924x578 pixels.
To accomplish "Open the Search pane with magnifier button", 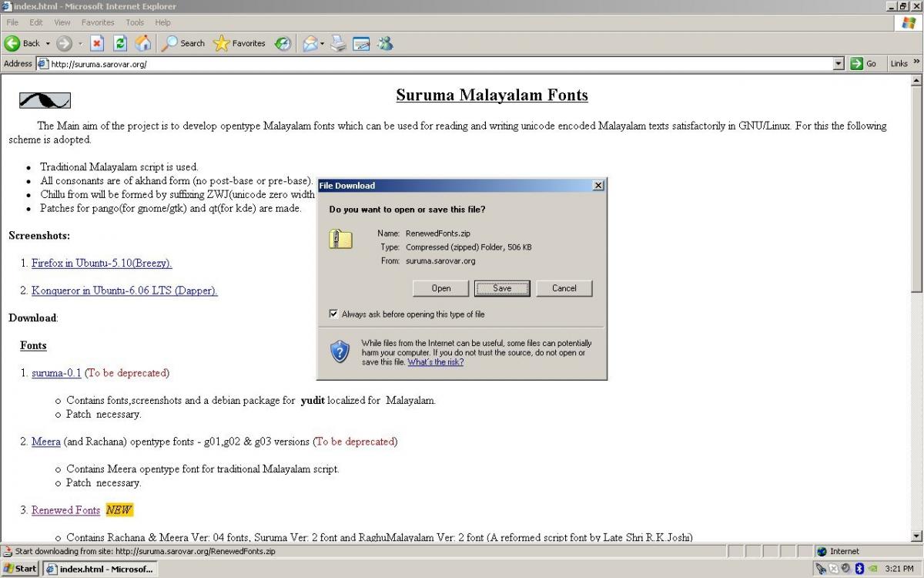I will pyautogui.click(x=182, y=43).
